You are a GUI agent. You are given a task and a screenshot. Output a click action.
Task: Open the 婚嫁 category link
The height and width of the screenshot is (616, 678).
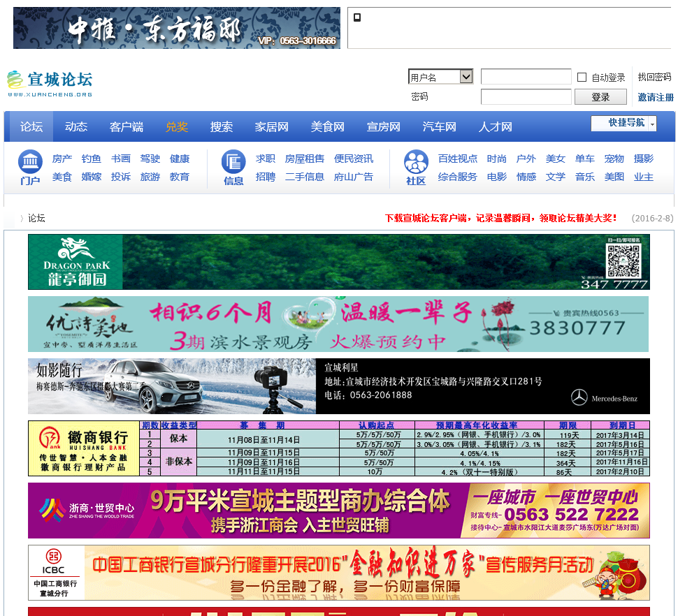pos(92,177)
